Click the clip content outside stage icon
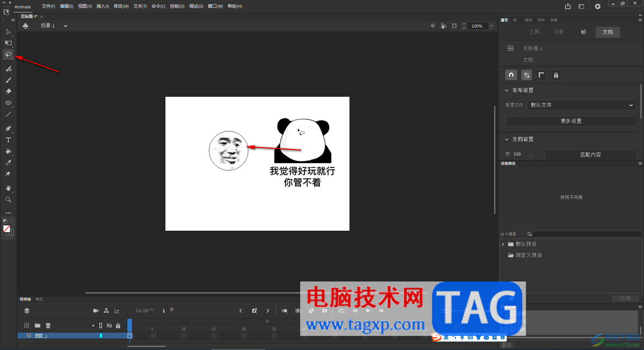Image resolution: width=644 pixels, height=350 pixels. [x=454, y=26]
